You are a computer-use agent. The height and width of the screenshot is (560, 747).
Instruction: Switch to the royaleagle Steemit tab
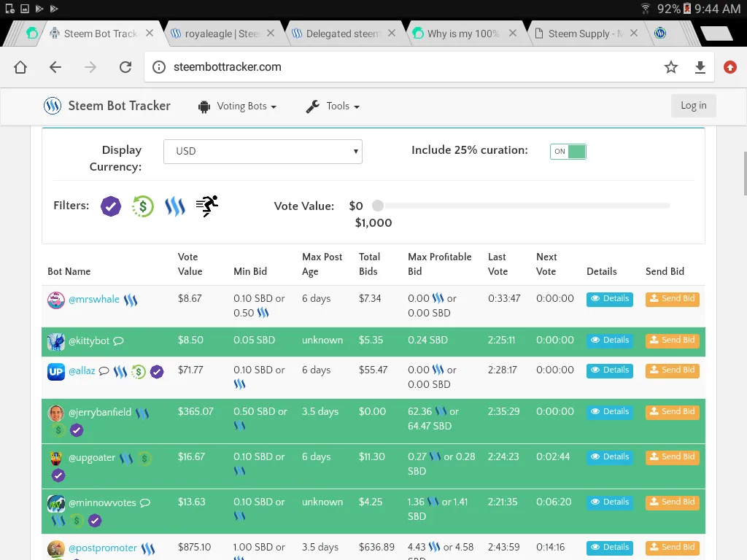click(222, 34)
